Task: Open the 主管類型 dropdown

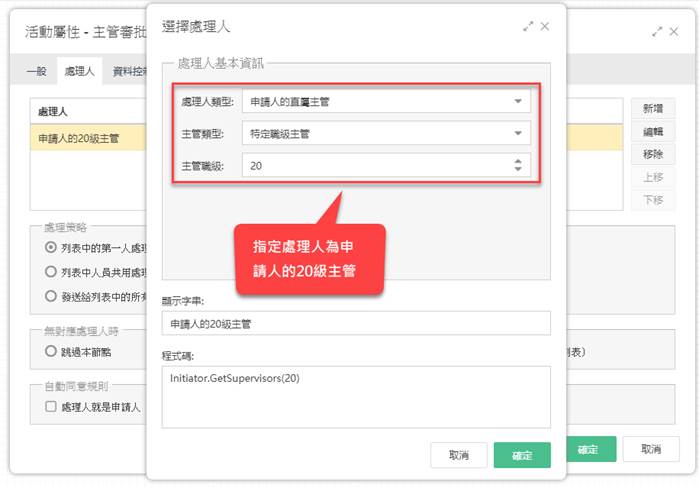Action: (x=386, y=133)
